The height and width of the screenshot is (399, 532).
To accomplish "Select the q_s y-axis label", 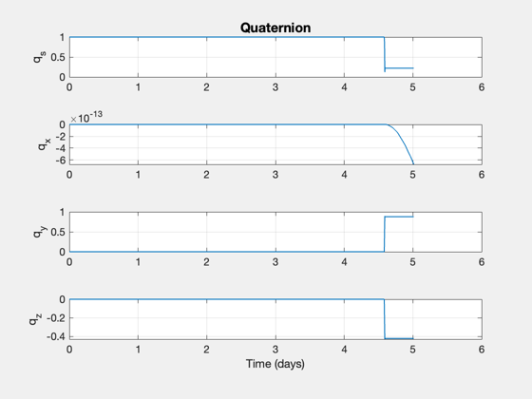I will 39,57.
